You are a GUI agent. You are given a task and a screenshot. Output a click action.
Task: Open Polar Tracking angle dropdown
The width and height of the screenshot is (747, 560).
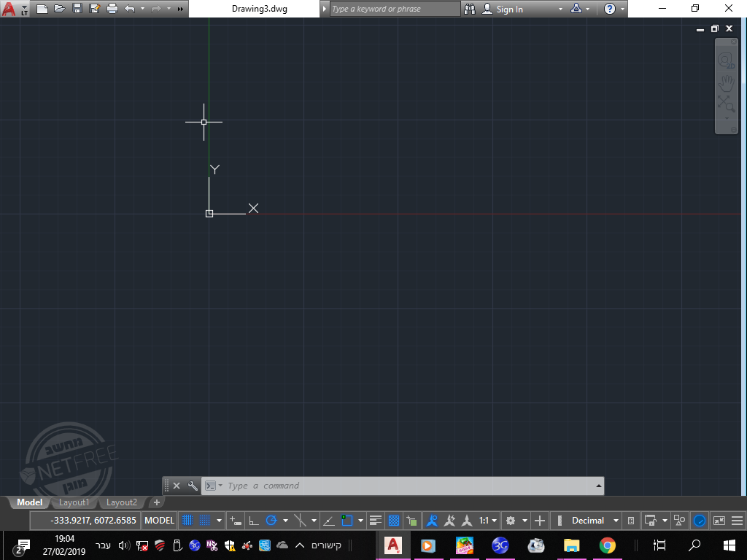point(285,521)
